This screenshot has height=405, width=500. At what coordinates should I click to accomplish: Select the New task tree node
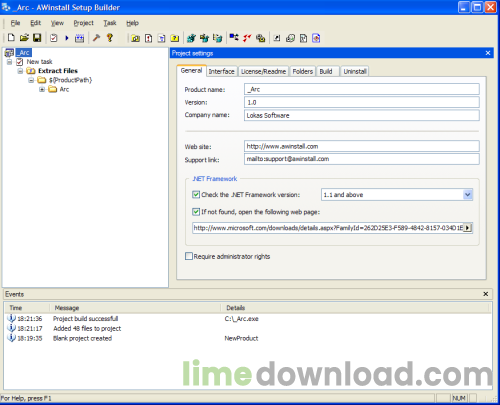(x=39, y=62)
